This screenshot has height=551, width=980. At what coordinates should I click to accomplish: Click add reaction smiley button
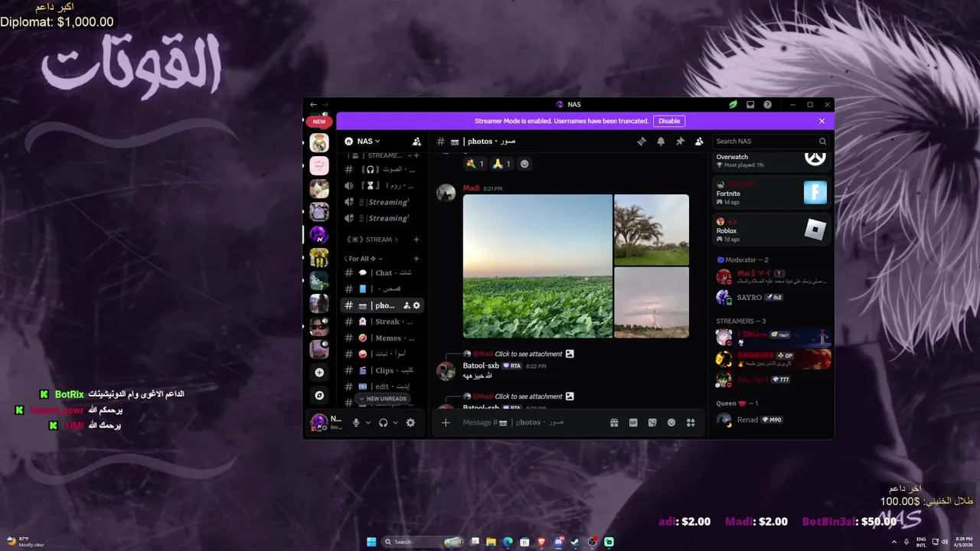click(x=524, y=164)
